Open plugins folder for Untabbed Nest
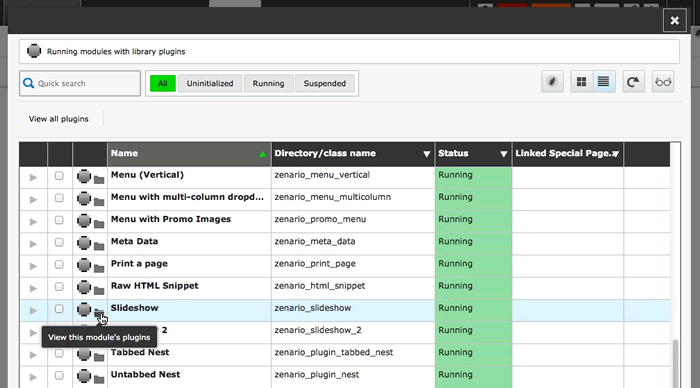The image size is (700, 388). click(x=99, y=380)
